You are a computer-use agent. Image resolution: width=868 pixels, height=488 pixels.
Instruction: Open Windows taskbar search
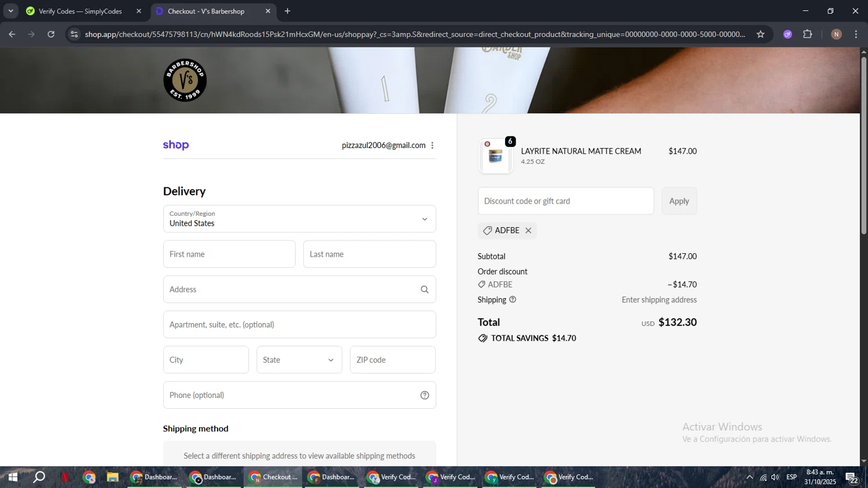tap(39, 478)
